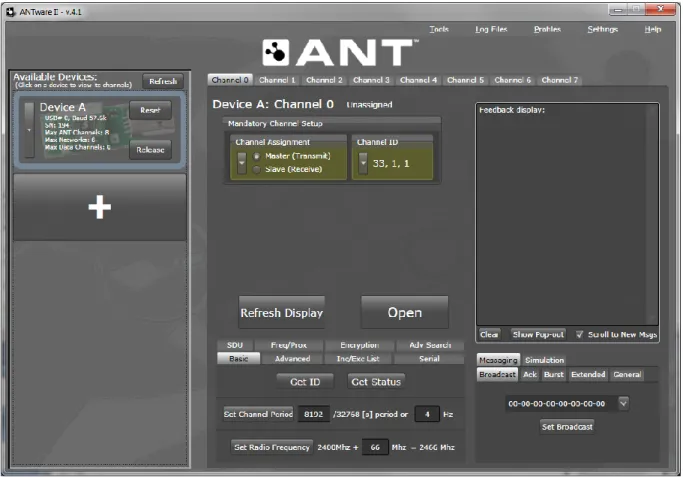Click the broadcast data 00-00-00 field

click(562, 404)
